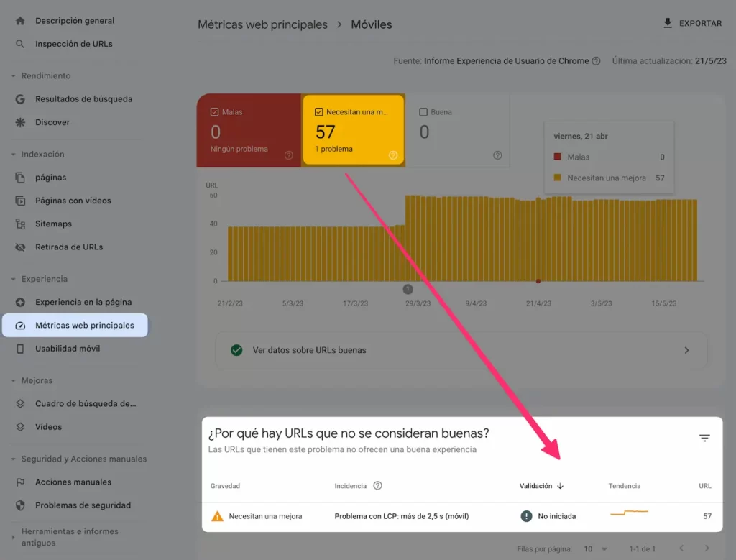Select Descripción general in the sidebar
Viewport: 736px width, 560px height.
tap(75, 20)
